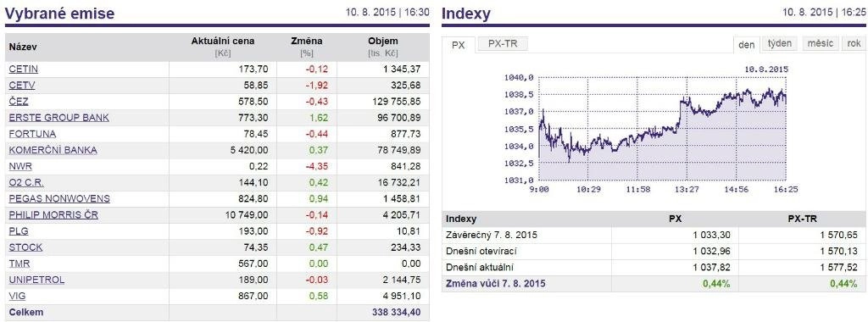Click the ČEZ stock name

pyautogui.click(x=19, y=101)
